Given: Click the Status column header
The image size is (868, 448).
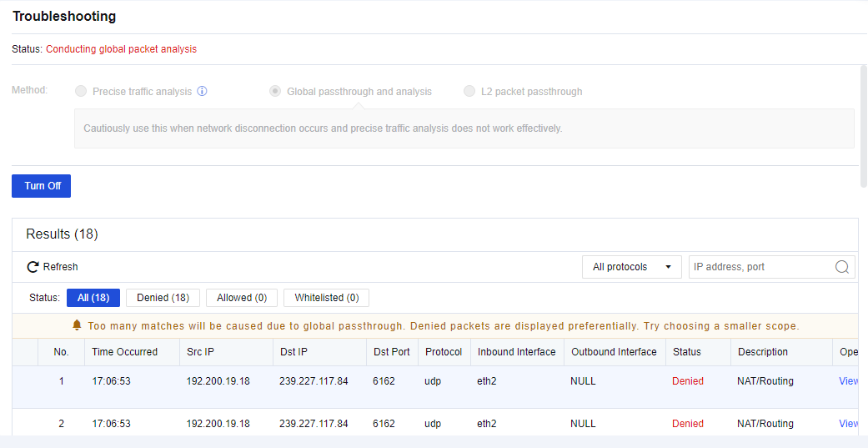Looking at the screenshot, I should (x=687, y=352).
